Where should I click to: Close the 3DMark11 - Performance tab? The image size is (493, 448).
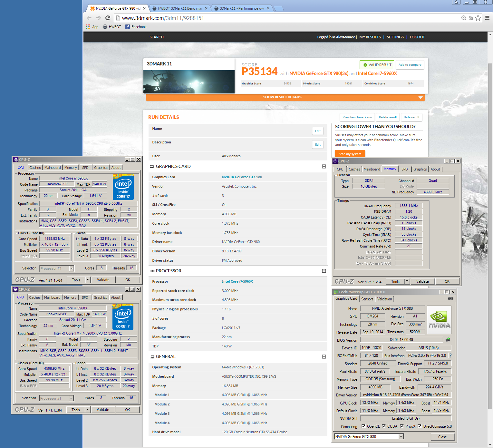point(268,8)
